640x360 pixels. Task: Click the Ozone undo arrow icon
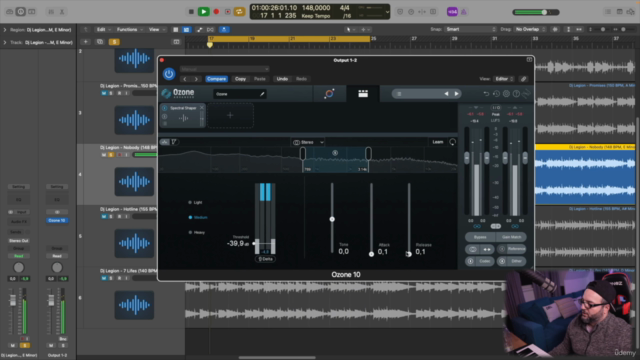pos(486,94)
